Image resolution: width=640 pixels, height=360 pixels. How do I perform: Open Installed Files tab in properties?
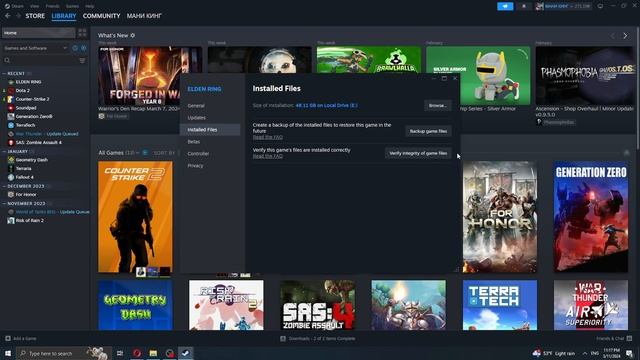coord(210,129)
